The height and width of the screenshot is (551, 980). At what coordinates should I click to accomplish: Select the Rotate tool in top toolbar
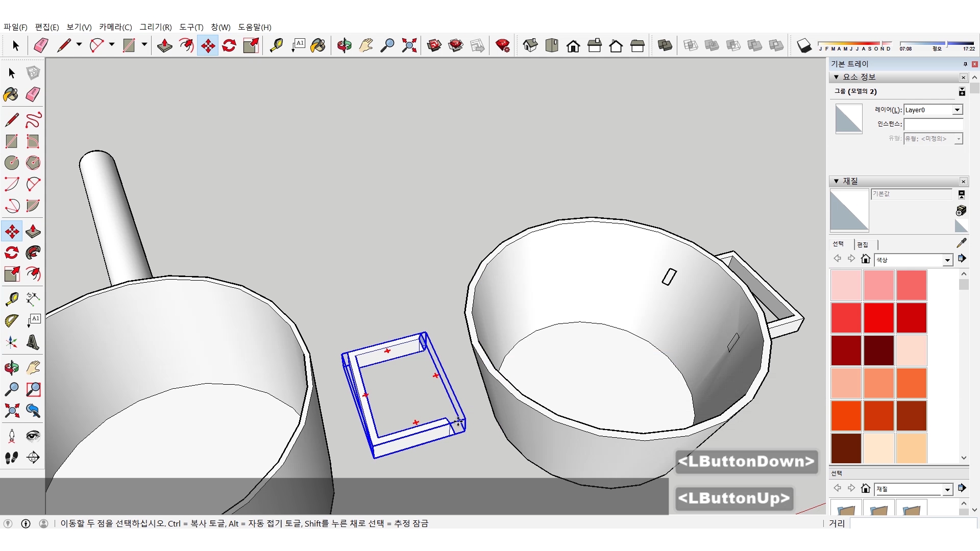click(x=229, y=45)
